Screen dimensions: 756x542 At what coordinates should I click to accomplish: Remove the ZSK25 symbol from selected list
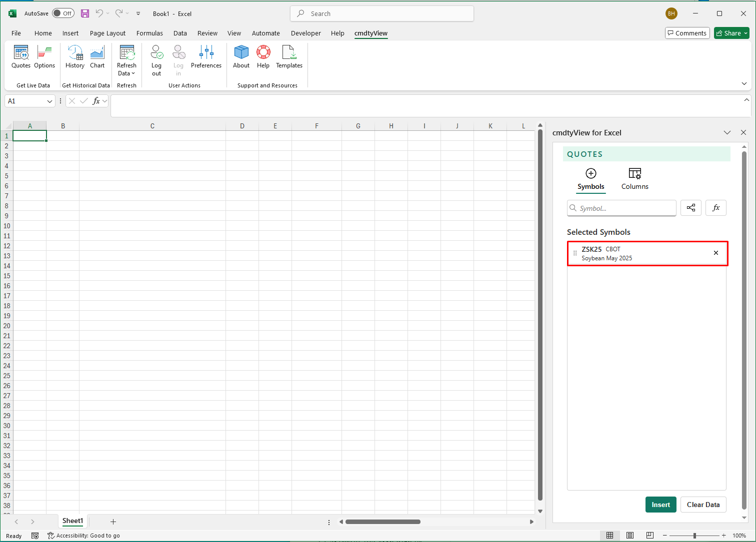716,253
